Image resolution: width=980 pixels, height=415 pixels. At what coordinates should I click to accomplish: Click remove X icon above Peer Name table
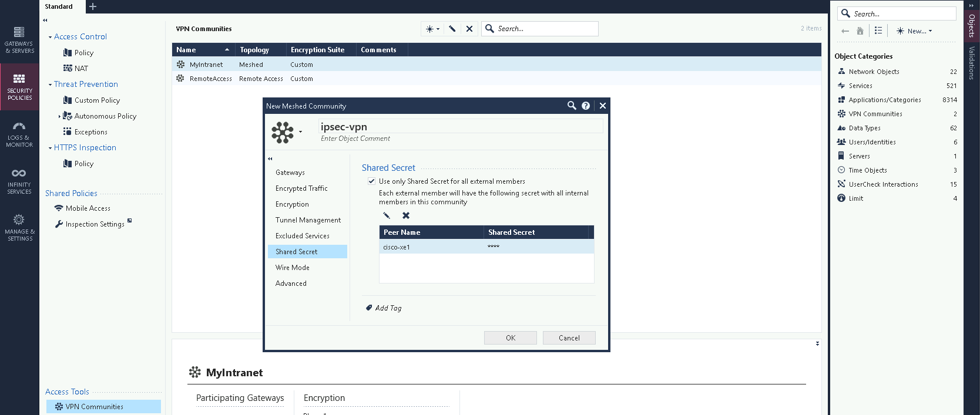(406, 215)
